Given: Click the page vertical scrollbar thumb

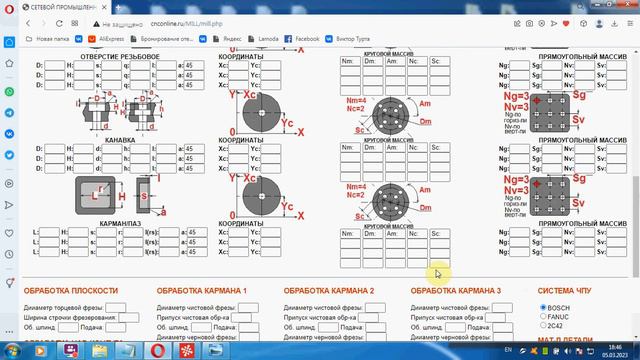Looking at the screenshot, I should pyautogui.click(x=636, y=227).
